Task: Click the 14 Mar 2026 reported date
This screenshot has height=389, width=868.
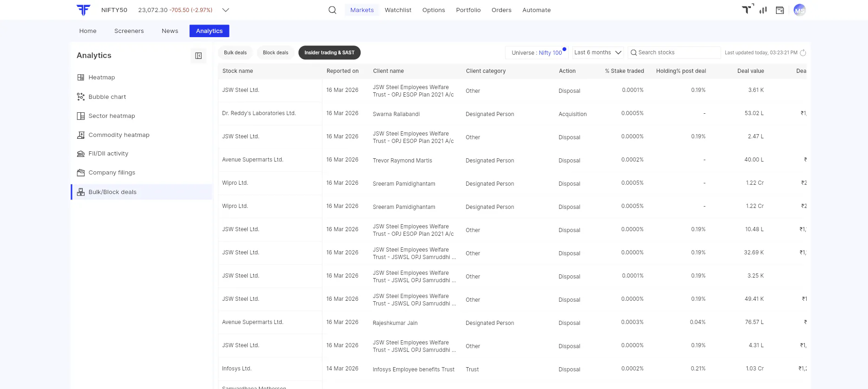Action: point(342,369)
